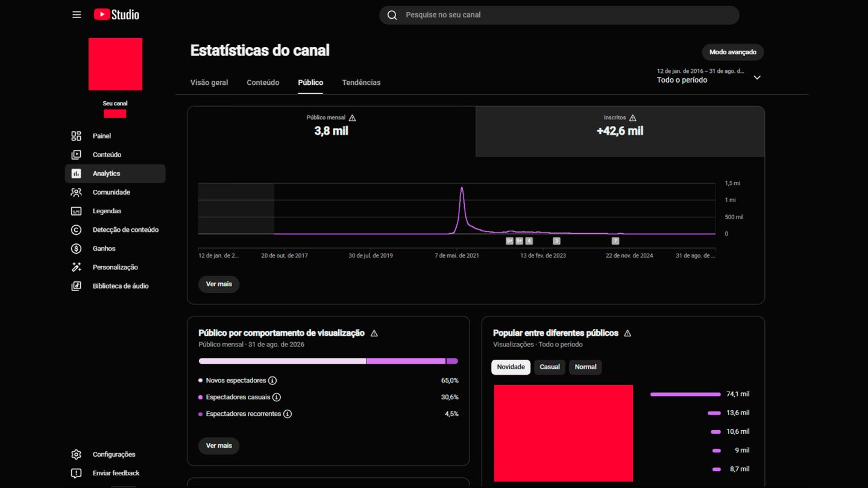The height and width of the screenshot is (488, 868).
Task: Click the Comunidade people icon
Action: 76,192
